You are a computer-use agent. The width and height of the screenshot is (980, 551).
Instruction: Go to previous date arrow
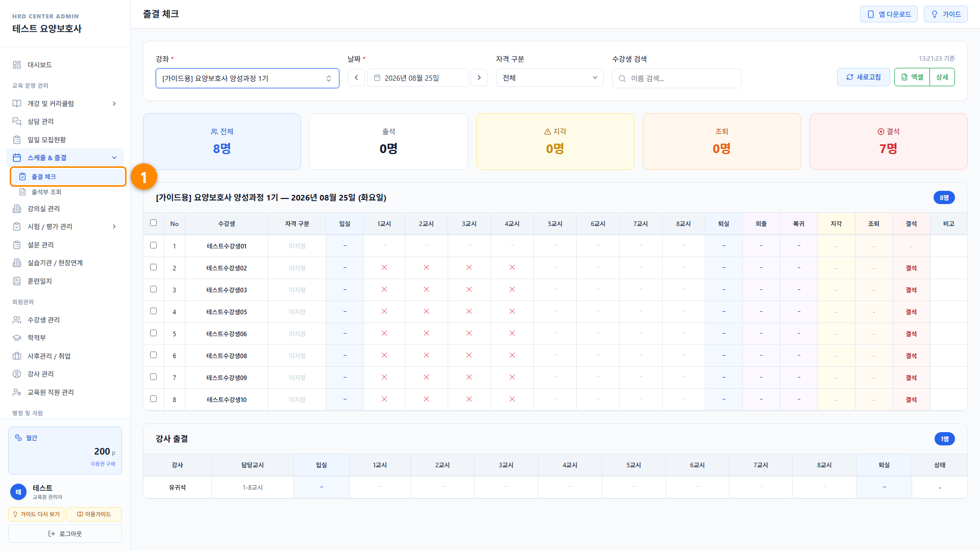[x=356, y=78]
